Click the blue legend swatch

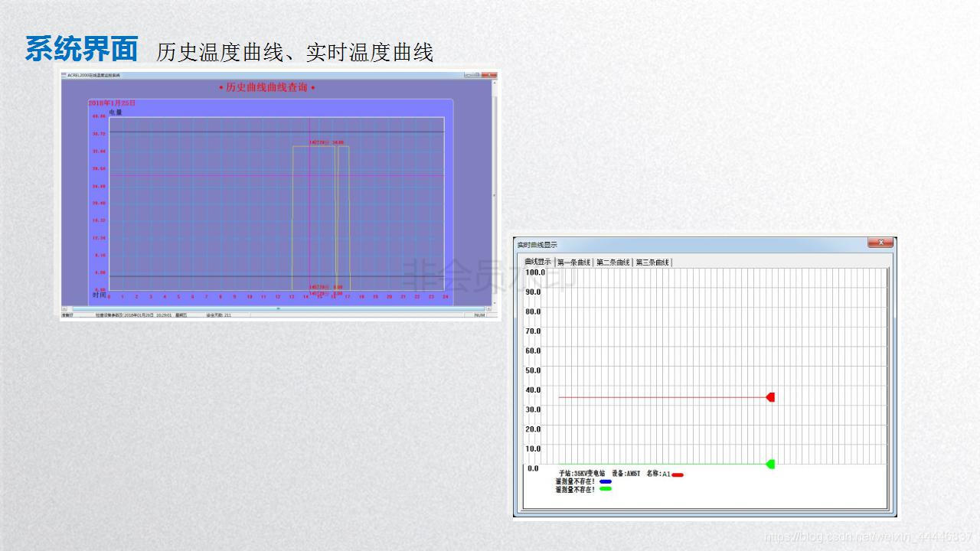click(606, 481)
